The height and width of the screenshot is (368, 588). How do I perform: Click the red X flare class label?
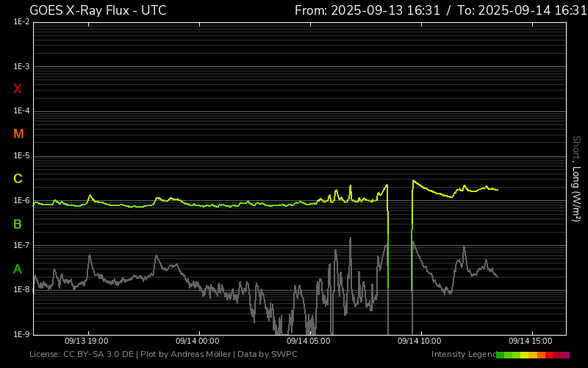pos(18,89)
